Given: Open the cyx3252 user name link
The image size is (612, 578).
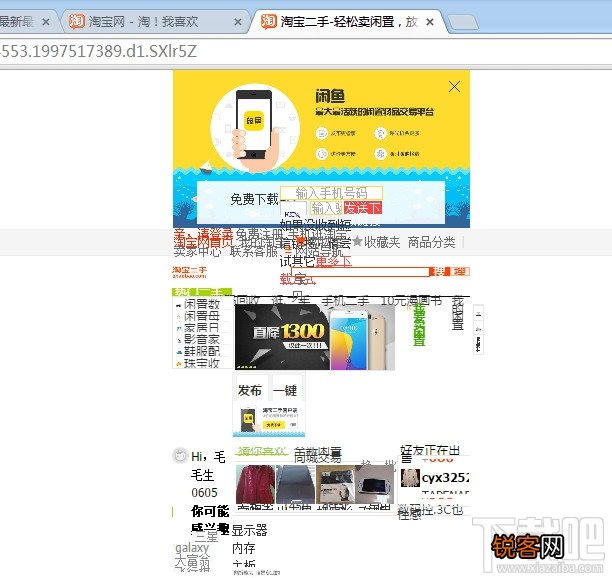Looking at the screenshot, I should (445, 478).
